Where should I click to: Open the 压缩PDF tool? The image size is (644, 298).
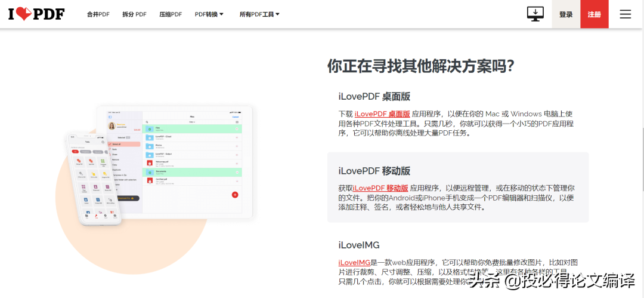click(x=171, y=14)
